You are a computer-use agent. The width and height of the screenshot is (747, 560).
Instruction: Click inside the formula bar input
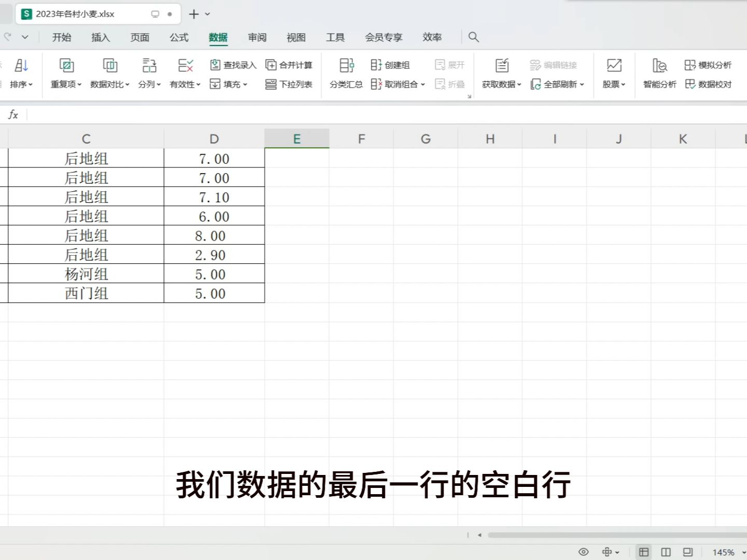point(387,115)
